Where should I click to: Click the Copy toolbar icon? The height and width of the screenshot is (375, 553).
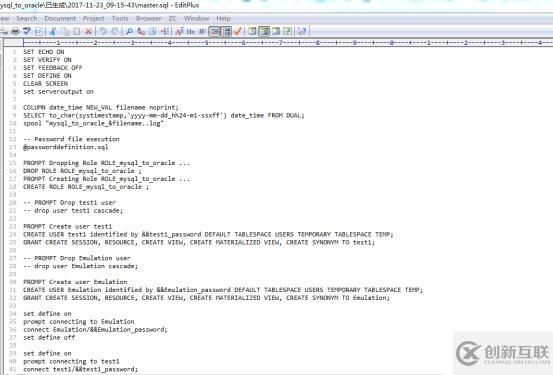click(66, 31)
